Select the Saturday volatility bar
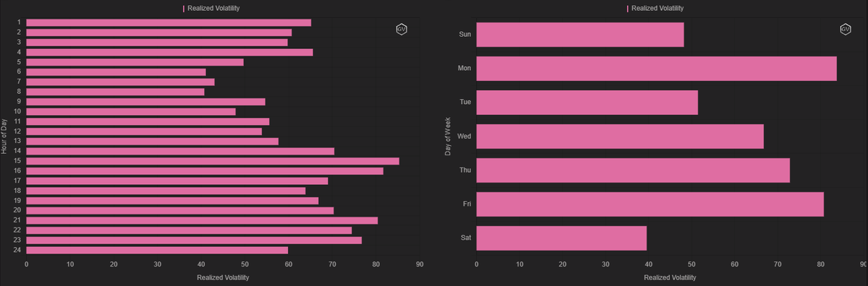This screenshot has width=868, height=286. 561,238
